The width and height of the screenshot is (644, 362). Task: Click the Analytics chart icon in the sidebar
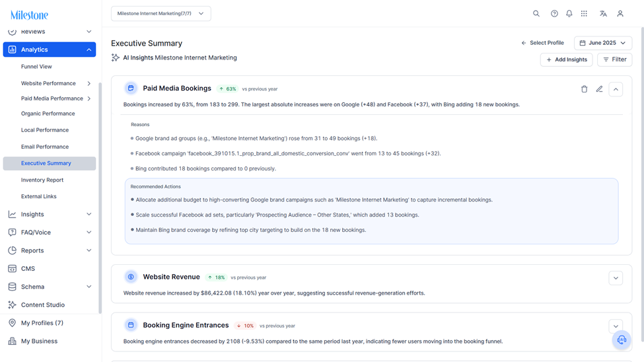13,50
